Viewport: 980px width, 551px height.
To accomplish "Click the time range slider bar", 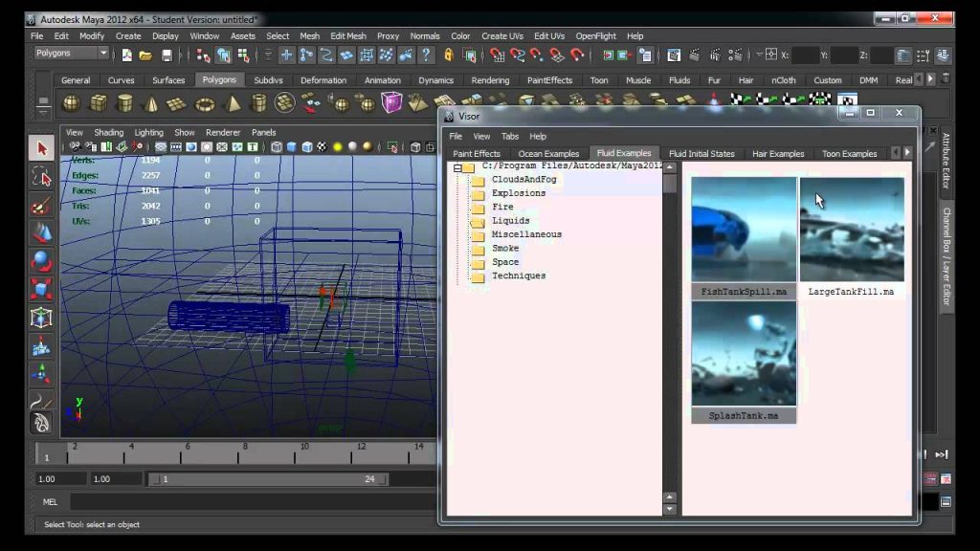I will 268,479.
